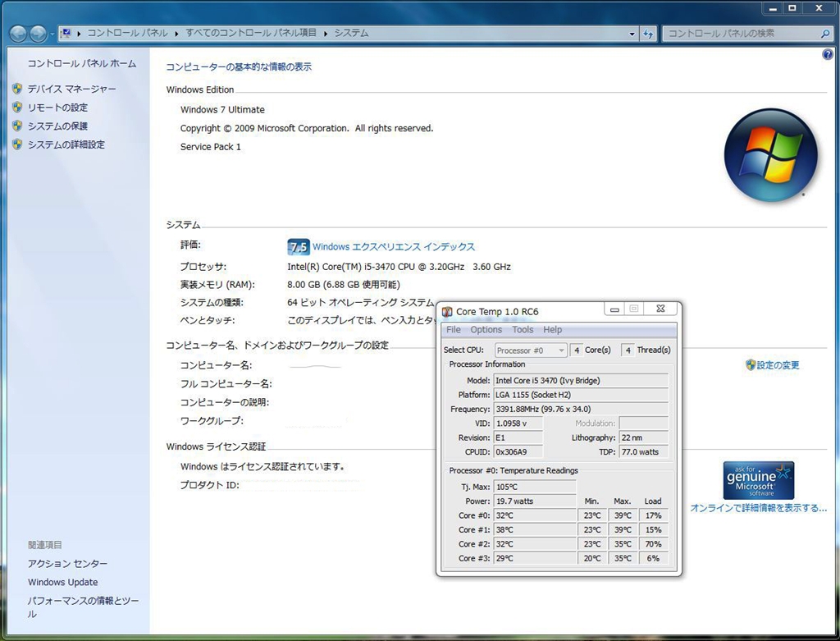Image resolution: width=840 pixels, height=641 pixels.
Task: Click コントロール パネル breadcrumb in address bar
Action: click(x=127, y=33)
